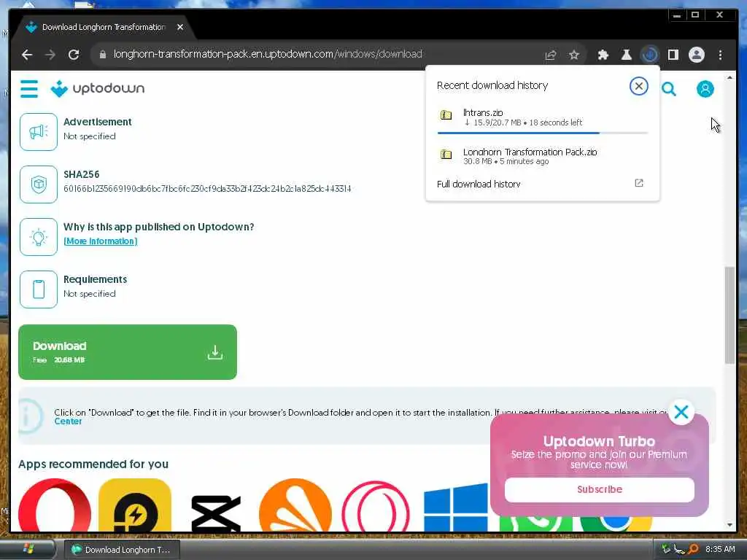The height and width of the screenshot is (560, 747).
Task: Open the side panel icon
Action: 673,55
